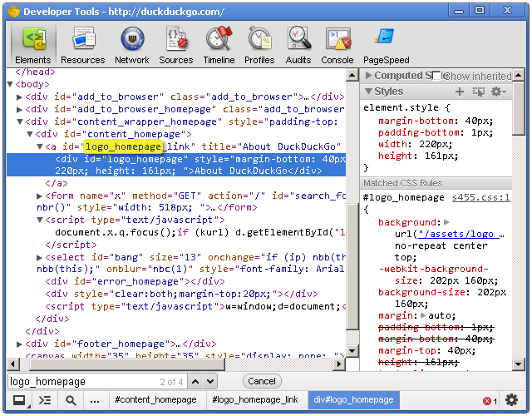The height and width of the screenshot is (416, 532).
Task: Select the #logo_homepage_link breadcrumb
Action: 255,399
